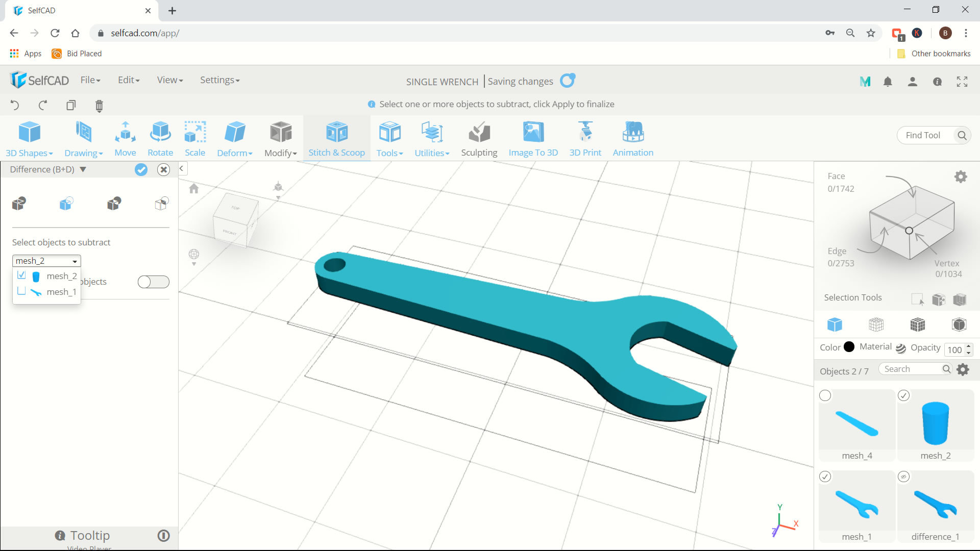The height and width of the screenshot is (551, 980).
Task: Select the Image To 3D tool
Action: click(533, 139)
